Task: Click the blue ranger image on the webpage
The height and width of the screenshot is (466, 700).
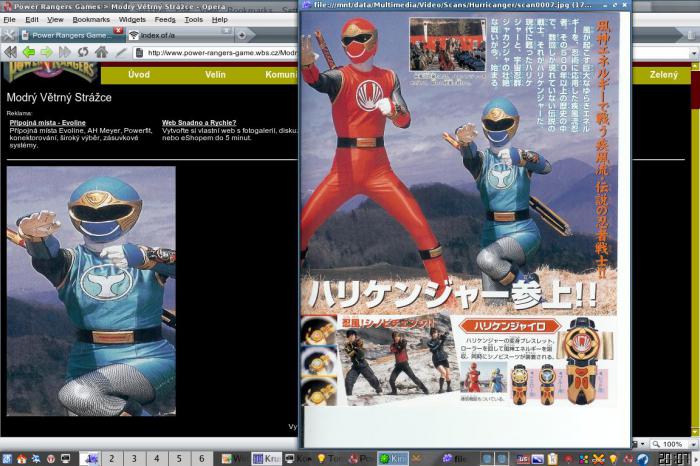Action: [x=91, y=291]
